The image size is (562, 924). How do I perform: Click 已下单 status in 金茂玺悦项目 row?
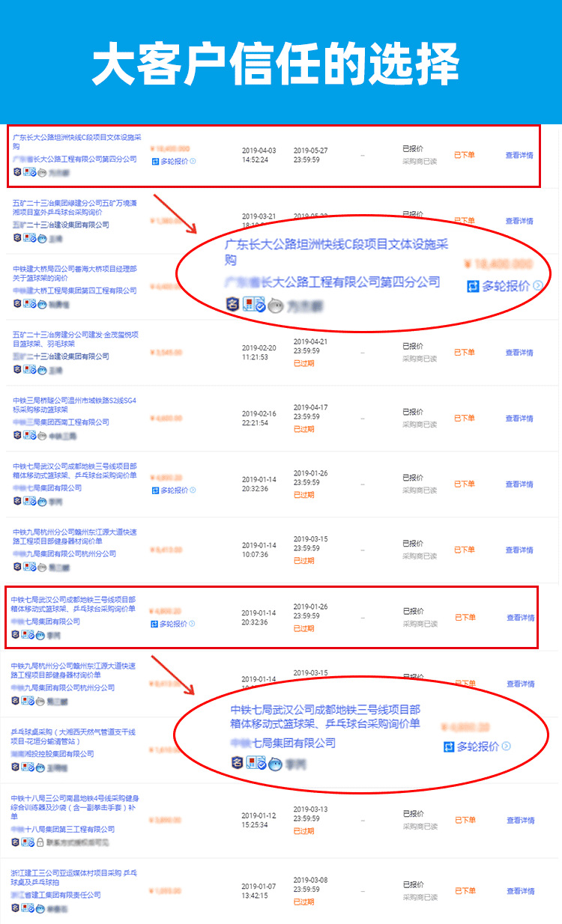click(x=465, y=353)
